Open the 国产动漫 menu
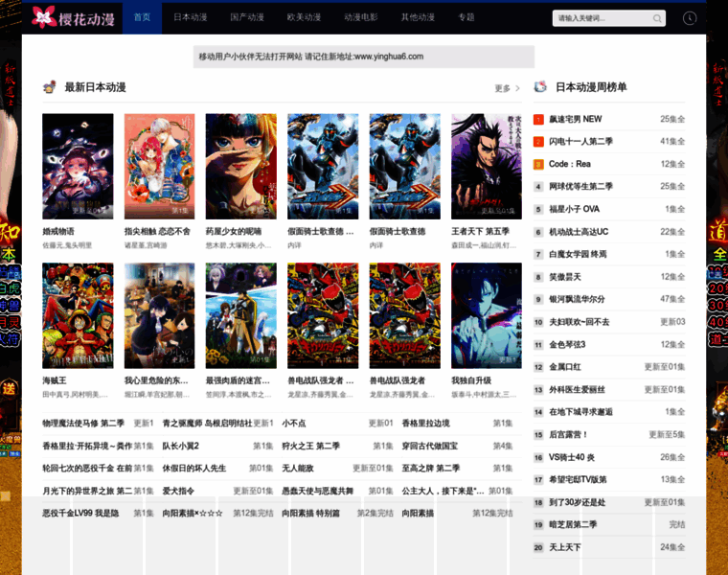This screenshot has height=575, width=728. (247, 17)
